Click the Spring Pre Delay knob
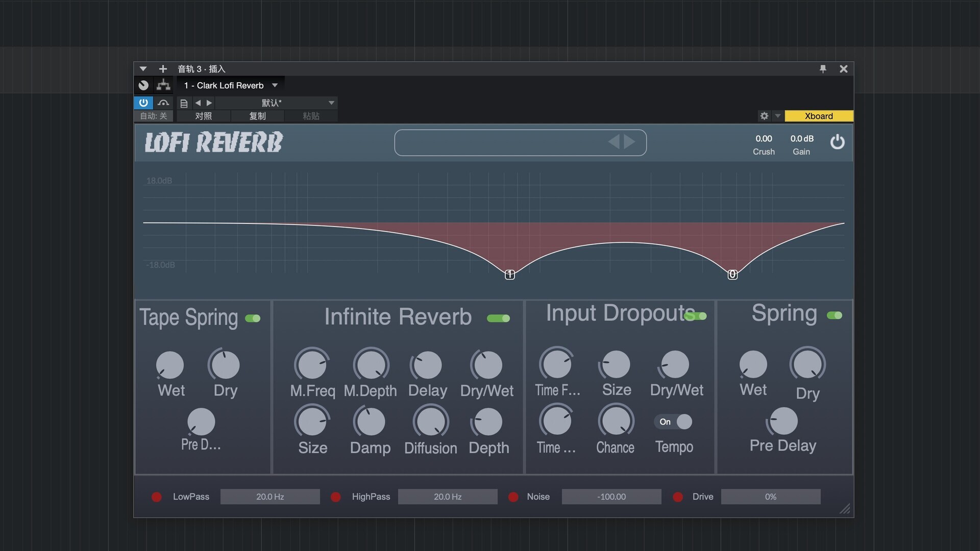The width and height of the screenshot is (980, 551). pos(782,421)
